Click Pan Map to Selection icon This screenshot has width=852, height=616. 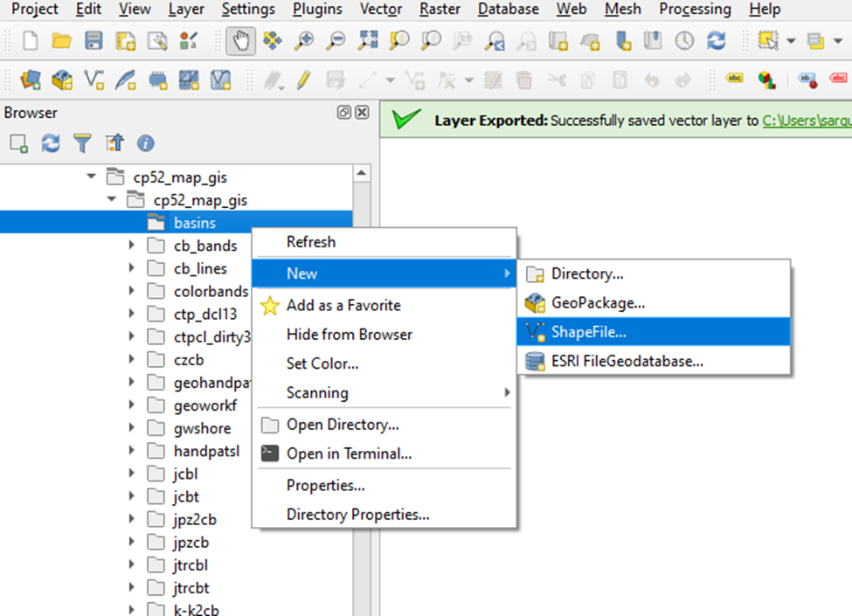coord(273,41)
